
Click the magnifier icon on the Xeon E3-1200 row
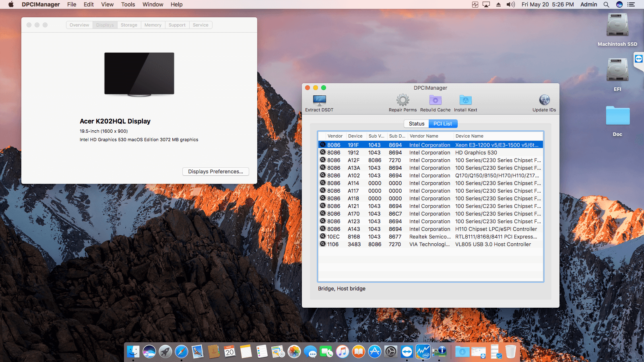pyautogui.click(x=322, y=145)
